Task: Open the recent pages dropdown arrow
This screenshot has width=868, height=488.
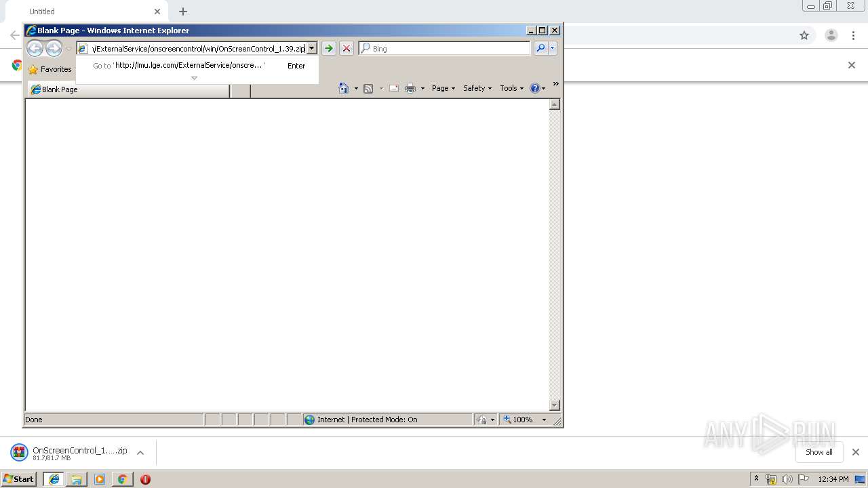Action: (x=68, y=49)
